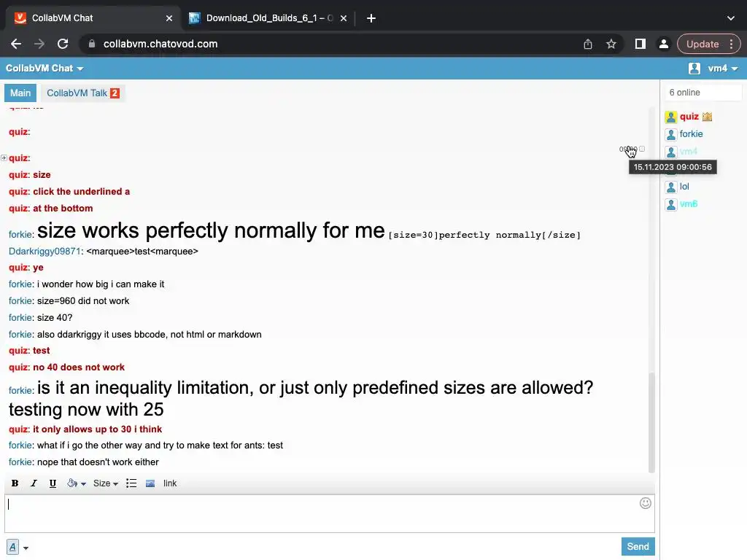Click quiz's name before 'no 40 does not work'
The width and height of the screenshot is (747, 560).
18,367
